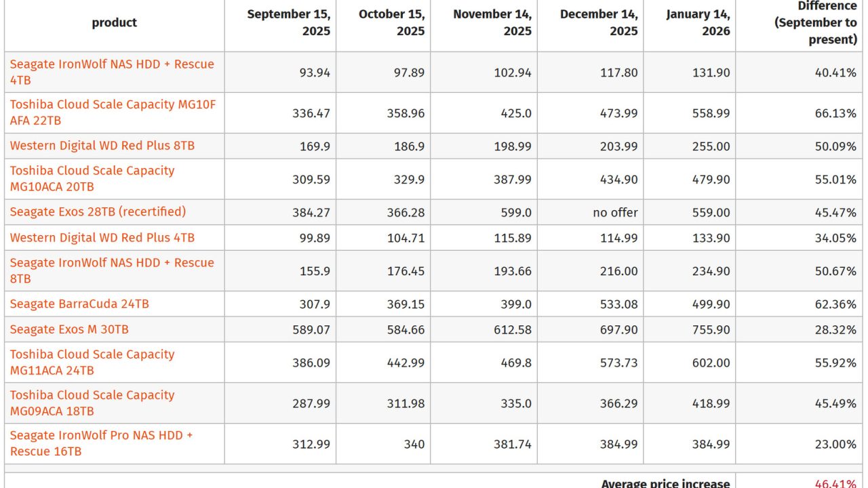Click the 46.41% average price increase value
The width and height of the screenshot is (868, 488).
(835, 483)
